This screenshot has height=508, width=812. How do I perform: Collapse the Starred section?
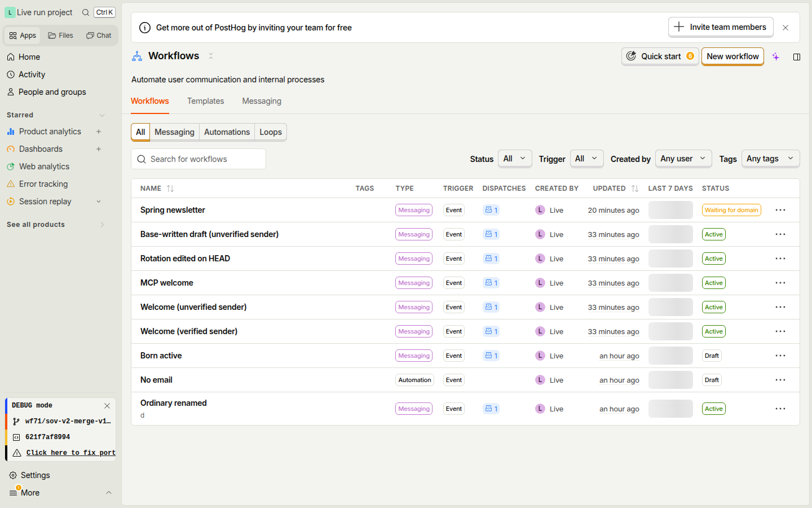[102, 115]
